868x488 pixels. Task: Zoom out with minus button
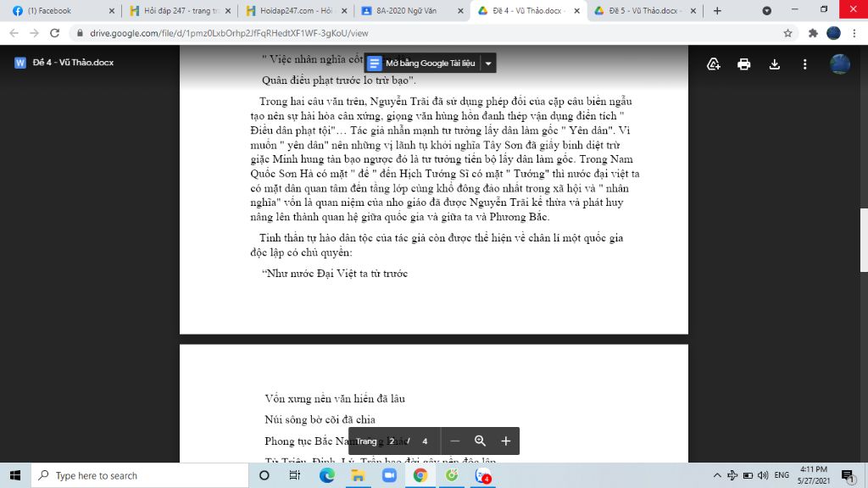[454, 441]
